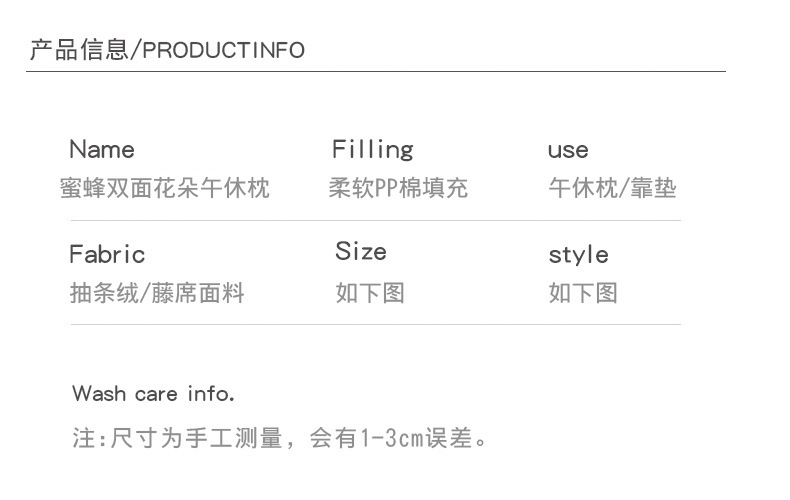Select the Size label

[361, 251]
